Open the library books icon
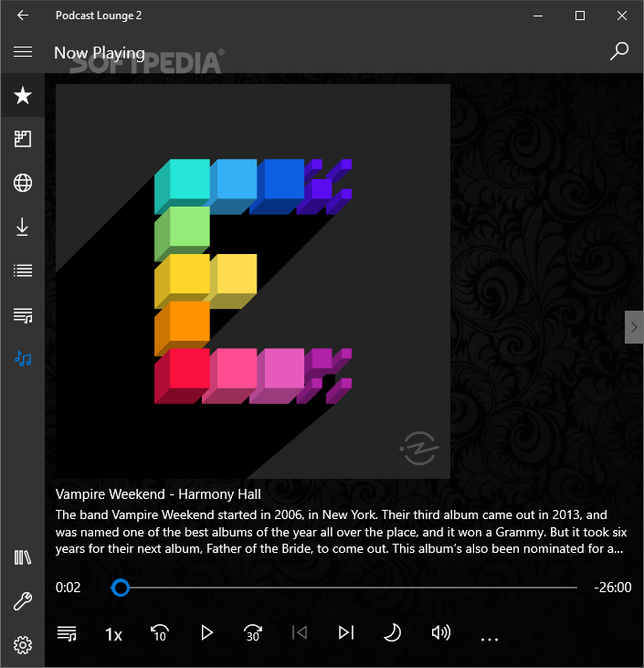The height and width of the screenshot is (668, 644). pyautogui.click(x=23, y=557)
